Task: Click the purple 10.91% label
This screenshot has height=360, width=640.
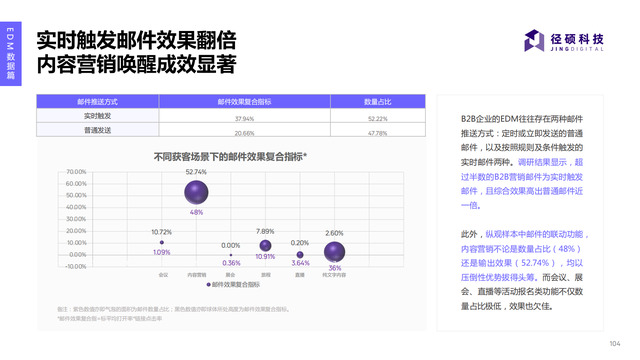Action: pos(265,256)
